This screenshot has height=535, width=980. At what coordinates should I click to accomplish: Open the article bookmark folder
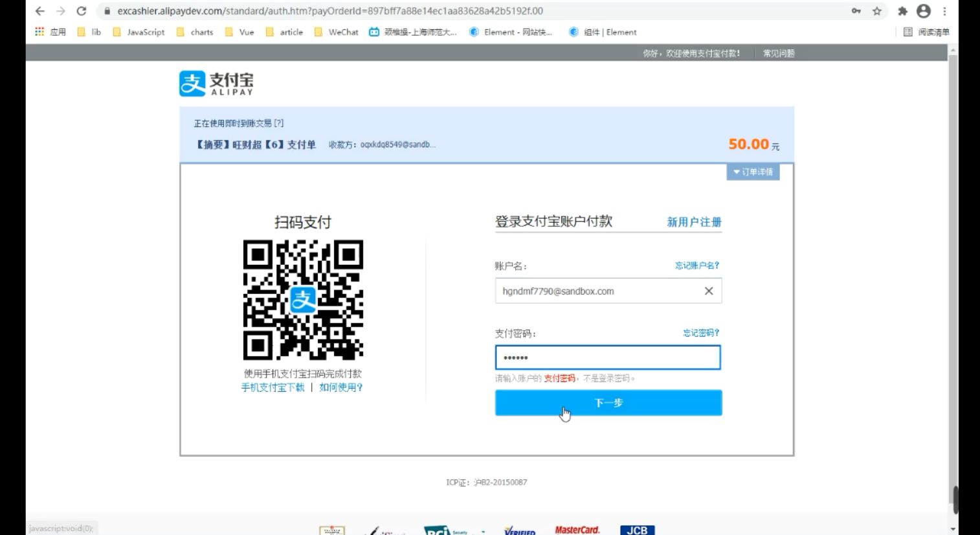[x=284, y=32]
